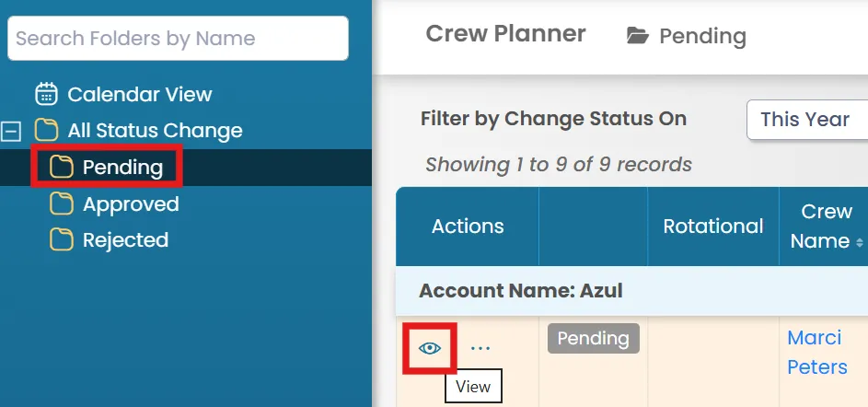Viewport: 868px width, 407px height.
Task: Select the Approved folder label
Action: [131, 204]
